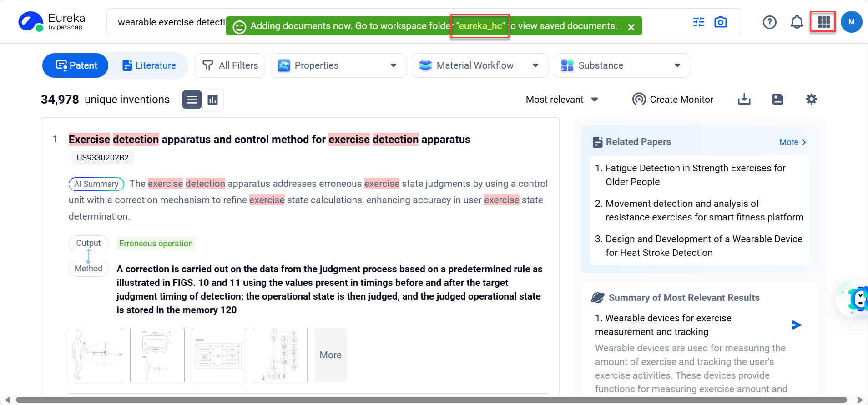Image resolution: width=868 pixels, height=405 pixels.
Task: Open the apps grid menu
Action: (823, 22)
